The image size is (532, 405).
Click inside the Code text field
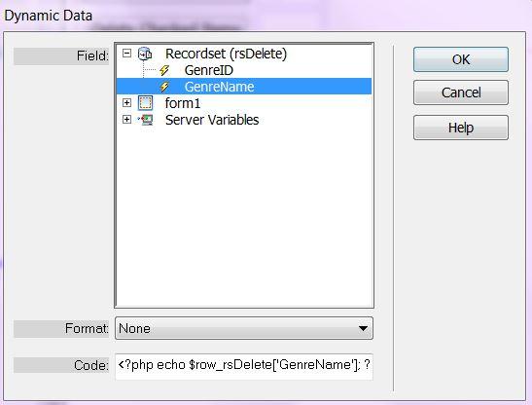[244, 366]
